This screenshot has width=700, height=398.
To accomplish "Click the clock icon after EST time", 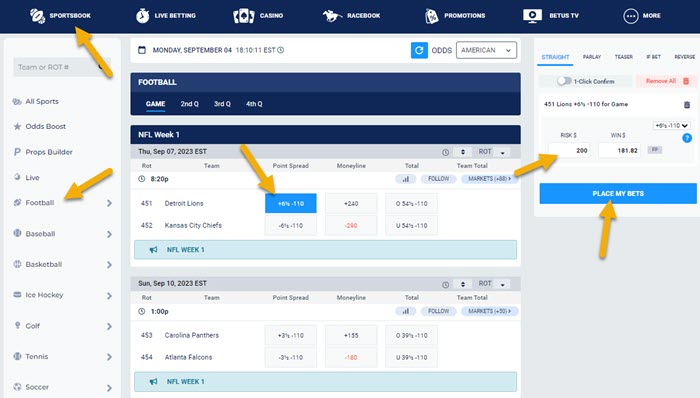I will (281, 50).
